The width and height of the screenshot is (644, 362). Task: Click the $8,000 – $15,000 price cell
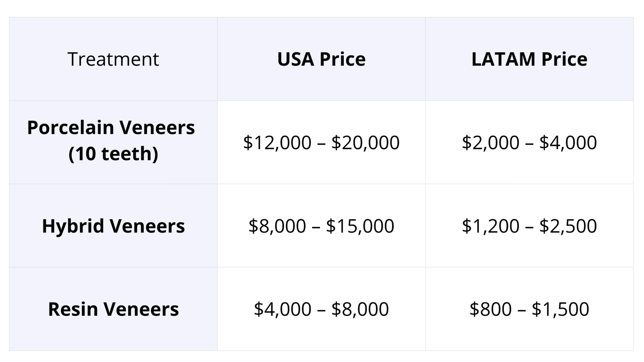321,226
